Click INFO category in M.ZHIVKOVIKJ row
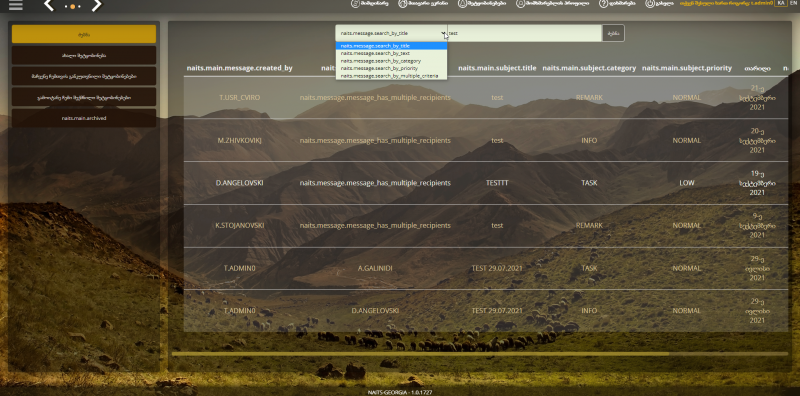 (589, 140)
